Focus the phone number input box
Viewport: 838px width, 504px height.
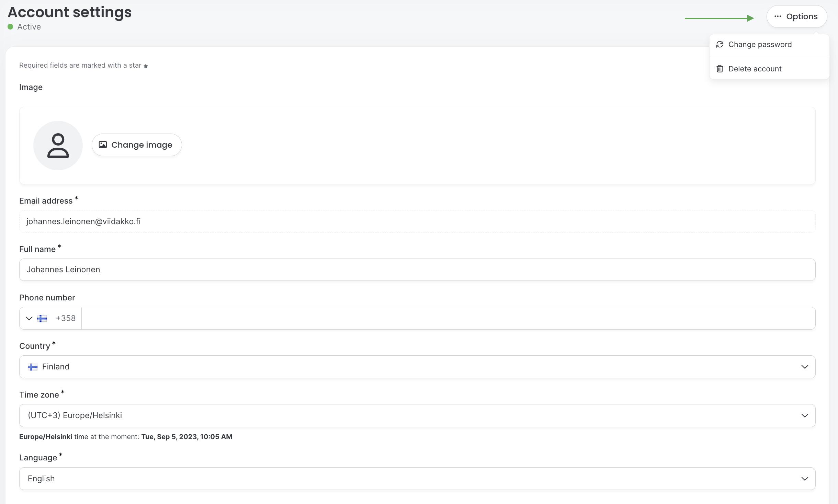448,319
